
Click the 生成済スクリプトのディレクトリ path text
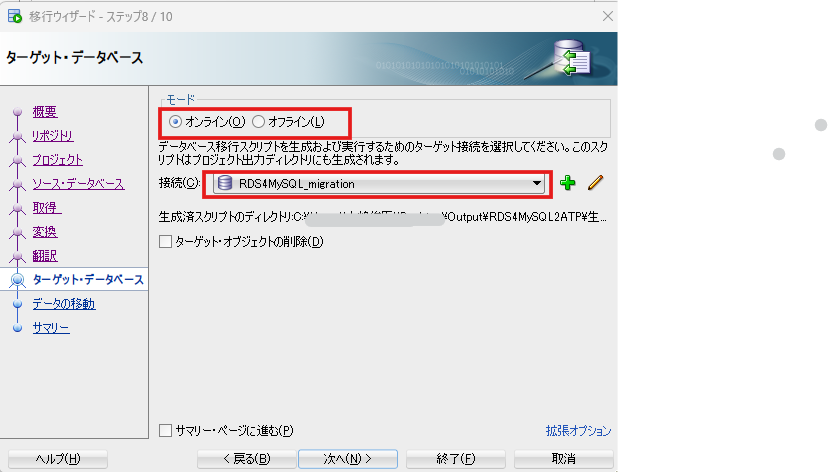point(383,217)
